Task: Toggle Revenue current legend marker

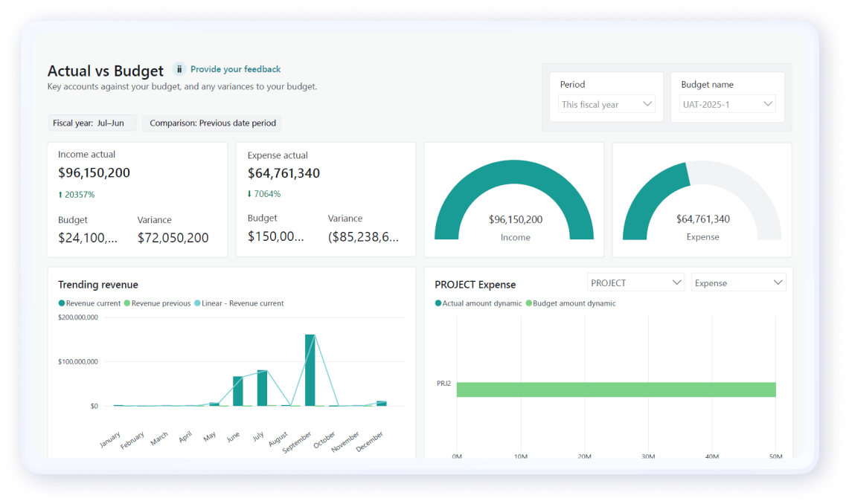Action: tap(62, 303)
